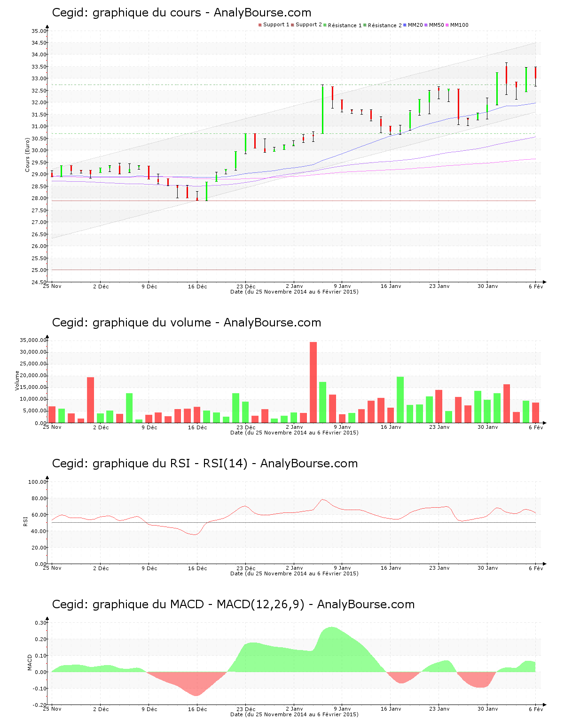
Task: Click the '32.50' price axis label
Action: click(x=39, y=91)
